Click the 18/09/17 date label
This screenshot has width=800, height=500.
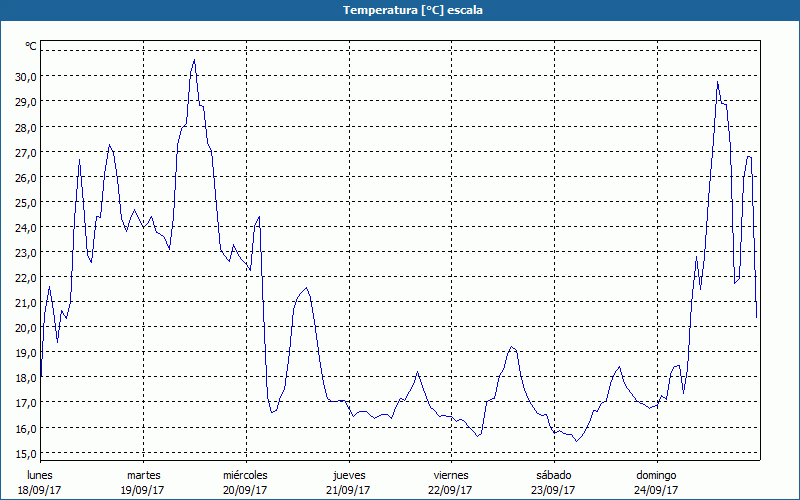(x=40, y=490)
